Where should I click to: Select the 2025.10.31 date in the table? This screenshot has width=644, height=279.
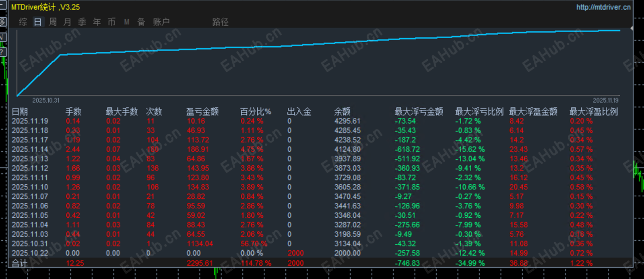coord(30,244)
